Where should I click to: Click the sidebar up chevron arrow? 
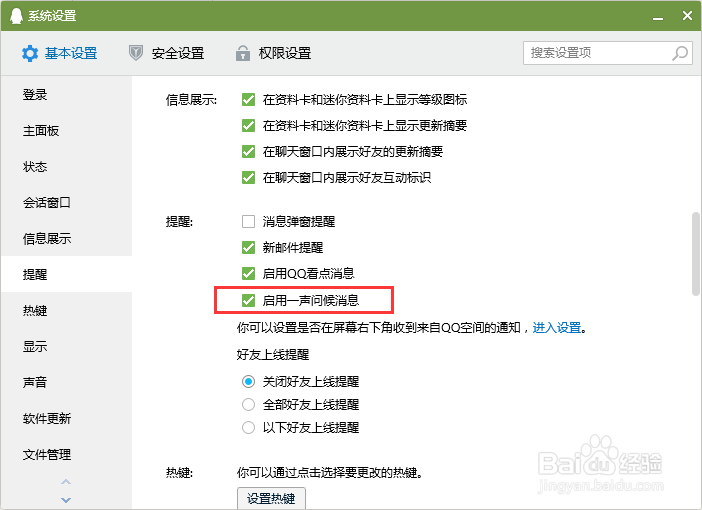point(66,482)
